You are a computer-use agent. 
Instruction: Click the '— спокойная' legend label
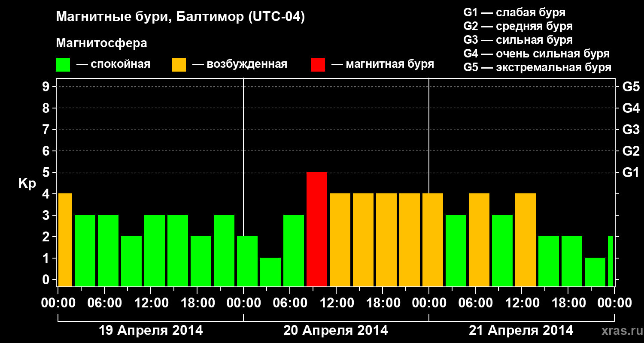(x=113, y=64)
